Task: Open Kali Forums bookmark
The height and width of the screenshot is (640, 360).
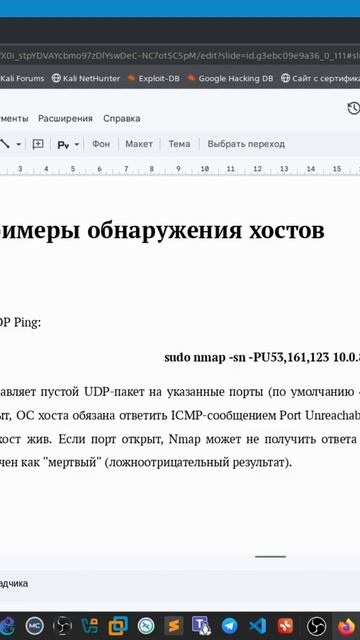Action: (x=22, y=78)
